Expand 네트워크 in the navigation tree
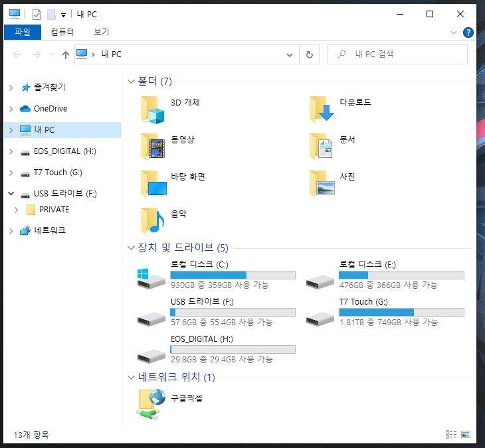Image resolution: width=485 pixels, height=448 pixels. click(11, 231)
